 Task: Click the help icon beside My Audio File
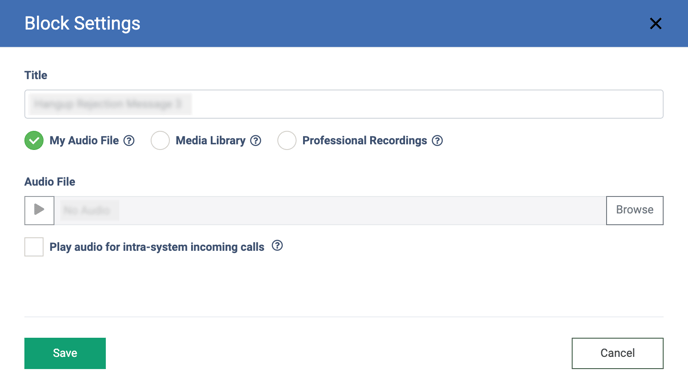tap(129, 141)
